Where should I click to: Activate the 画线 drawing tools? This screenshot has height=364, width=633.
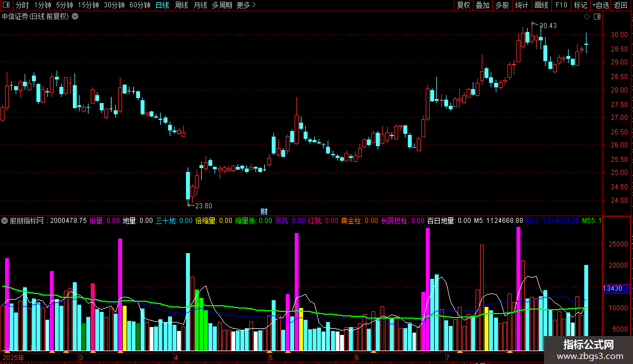click(541, 5)
